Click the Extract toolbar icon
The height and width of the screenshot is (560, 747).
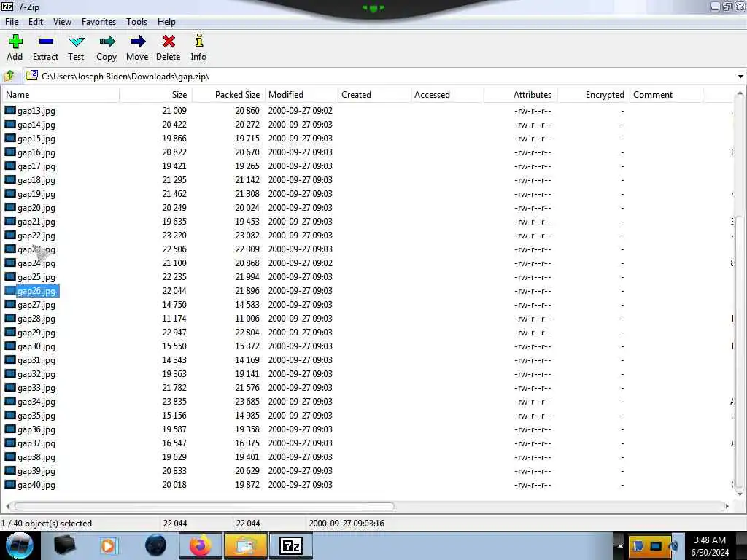pos(46,42)
